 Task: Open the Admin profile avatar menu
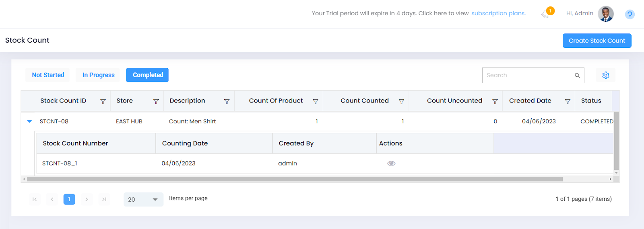(605, 14)
